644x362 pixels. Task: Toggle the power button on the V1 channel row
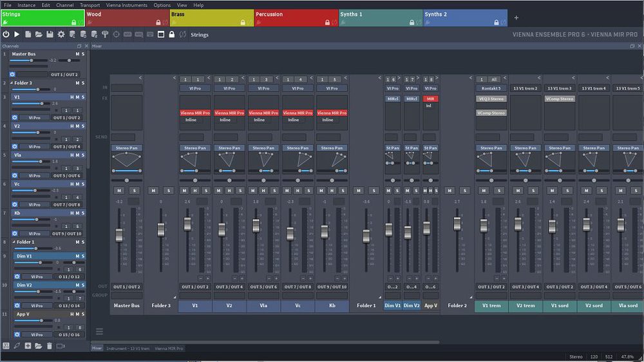15,117
